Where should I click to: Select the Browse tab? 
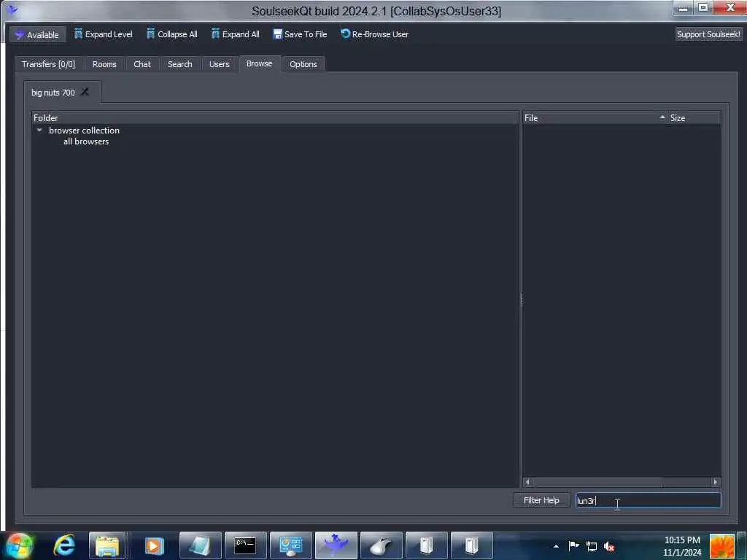pos(260,63)
